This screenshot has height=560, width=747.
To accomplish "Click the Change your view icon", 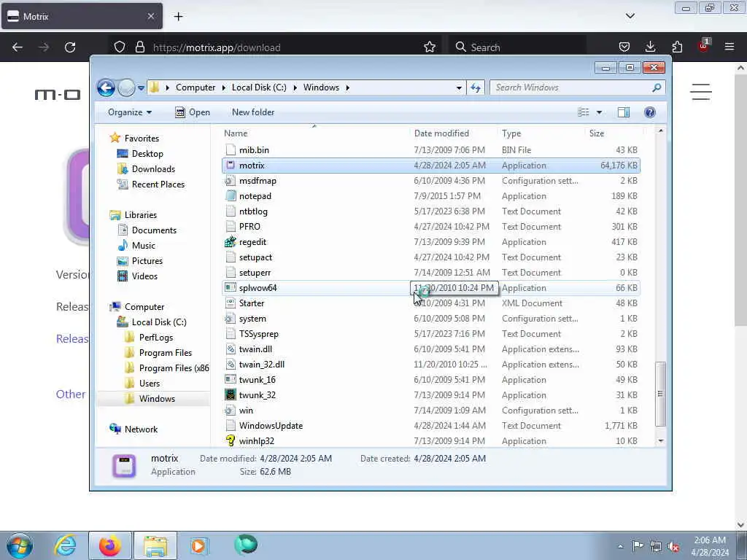I will (584, 112).
